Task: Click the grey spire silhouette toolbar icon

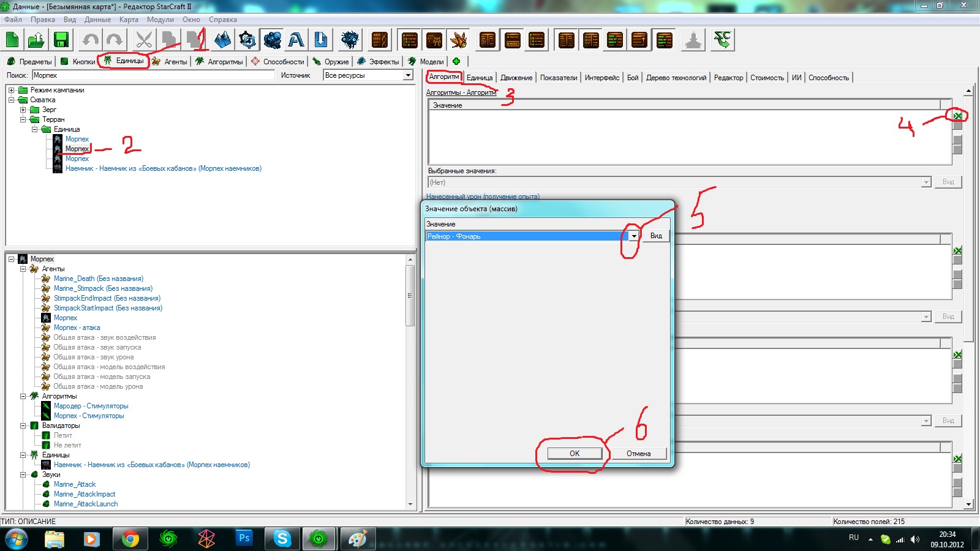Action: (693, 40)
